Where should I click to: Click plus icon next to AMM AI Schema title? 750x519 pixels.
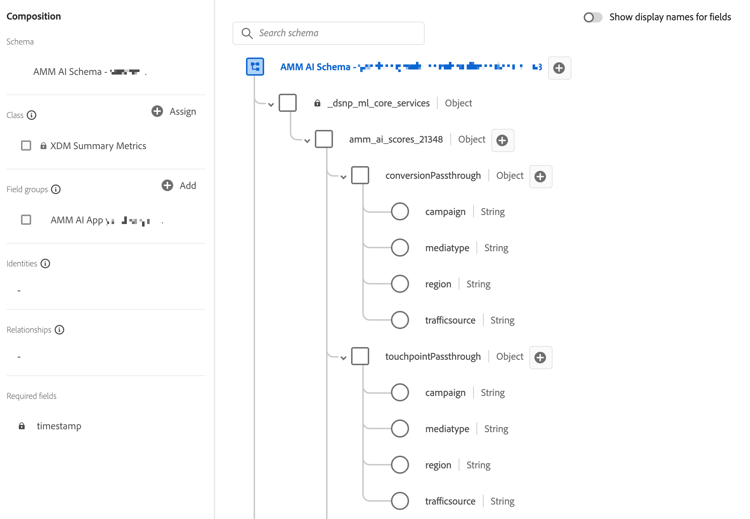click(x=559, y=68)
